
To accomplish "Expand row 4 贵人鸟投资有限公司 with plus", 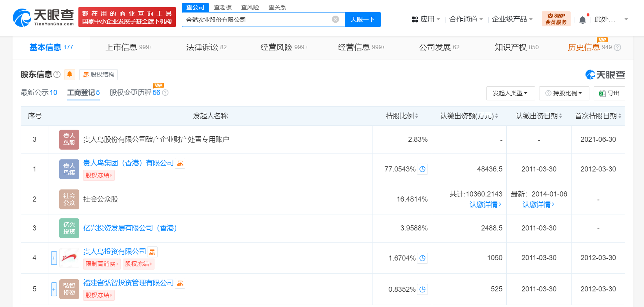I will pyautogui.click(x=54, y=258).
